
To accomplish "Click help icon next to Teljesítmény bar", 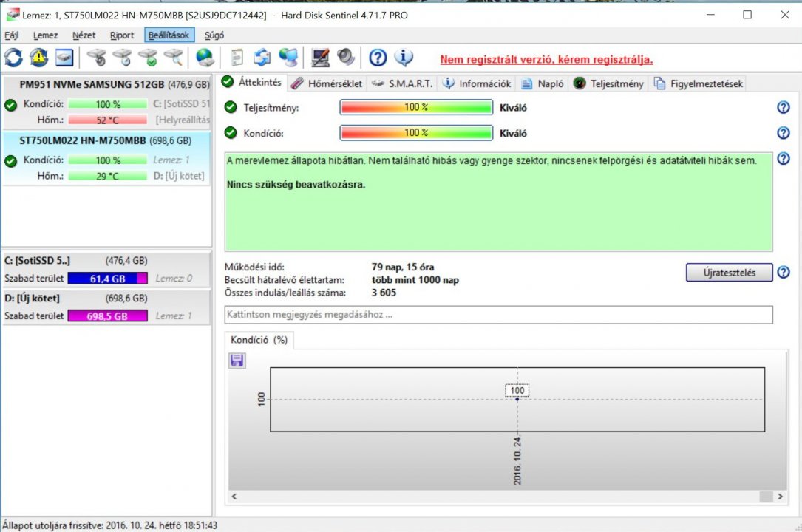I will 783,107.
